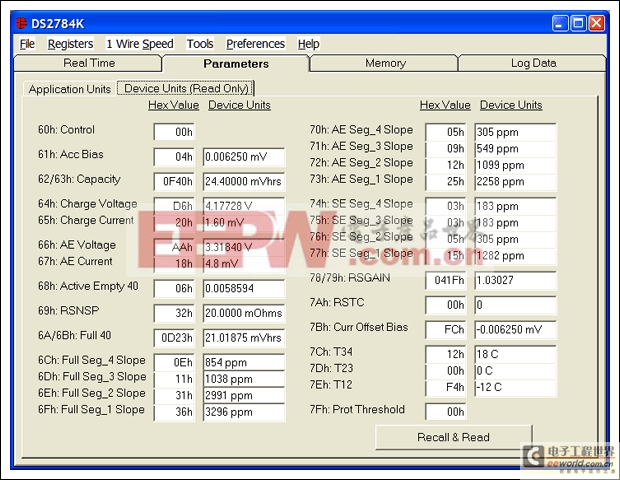Viewport: 620px width, 480px height.
Task: Click the 6Ch: Full Seg_4 Slope label
Action: [x=92, y=360]
